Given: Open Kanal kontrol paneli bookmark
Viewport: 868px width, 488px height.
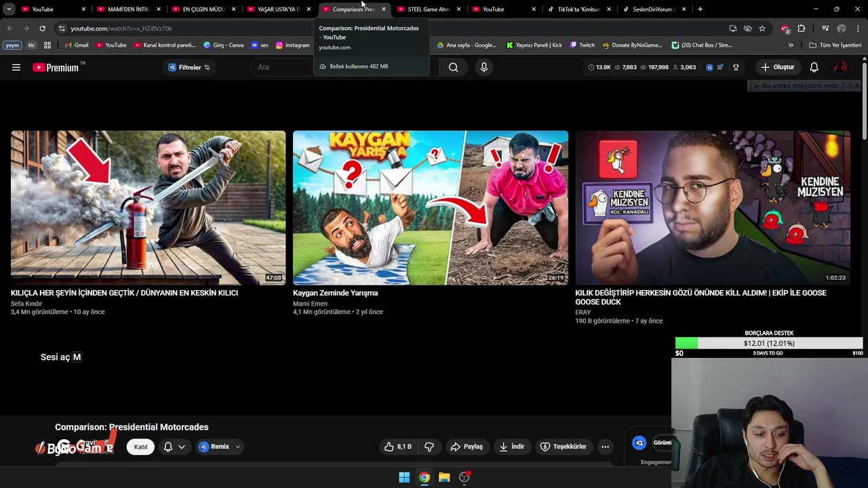Looking at the screenshot, I should point(165,45).
